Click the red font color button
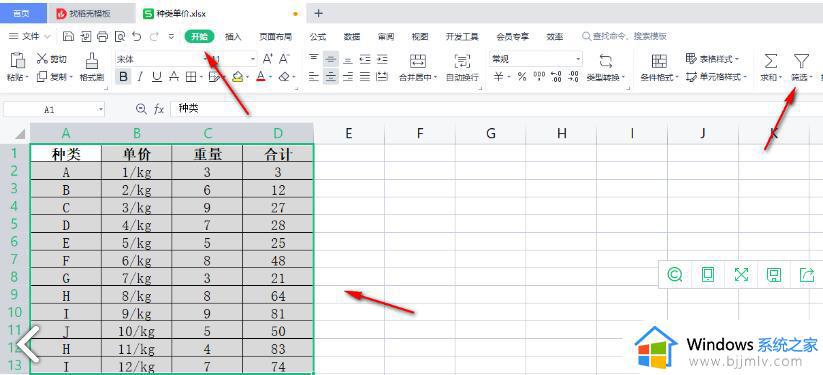The image size is (823, 375). coord(261,77)
